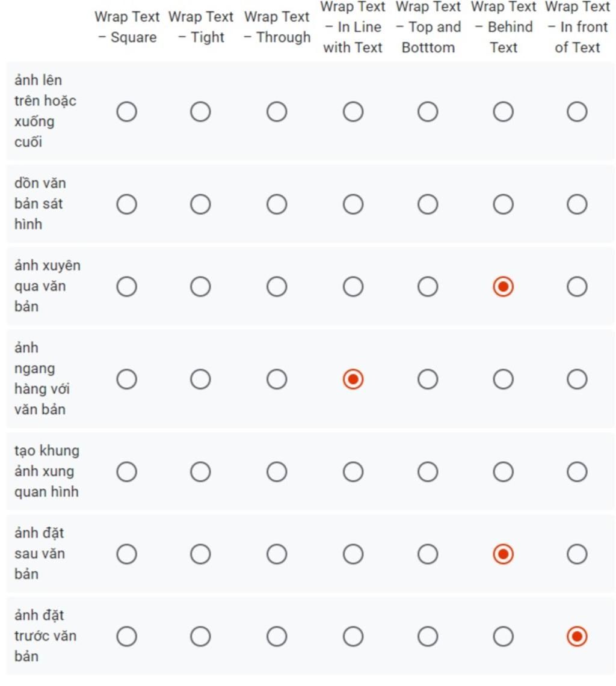This screenshot has width=616, height=686.
Task: Select Behind Text for 'tạo khung ảnh xung quan hình'
Action: click(x=503, y=471)
